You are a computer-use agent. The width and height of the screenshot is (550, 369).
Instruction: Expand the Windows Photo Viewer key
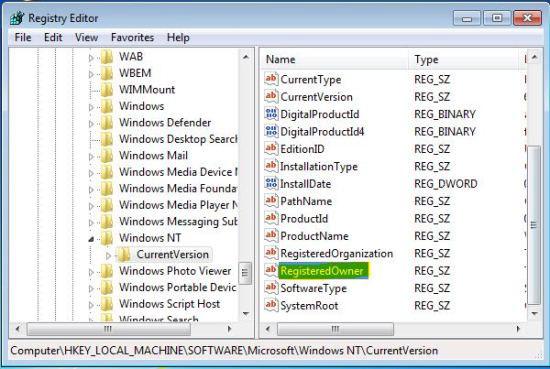click(x=91, y=272)
